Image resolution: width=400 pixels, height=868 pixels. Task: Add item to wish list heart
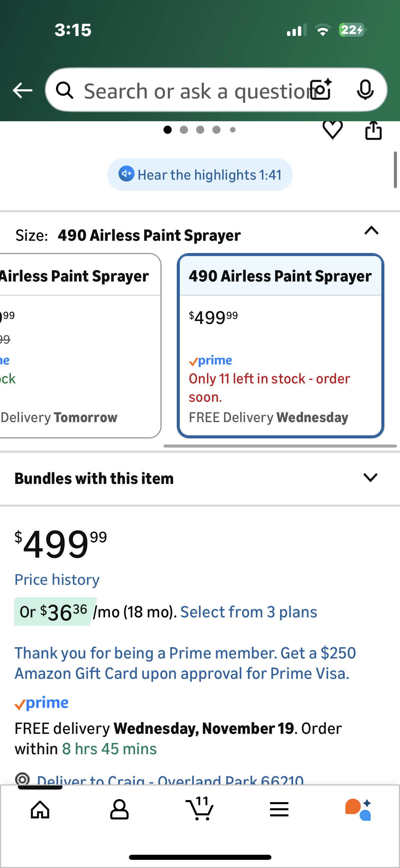click(332, 130)
